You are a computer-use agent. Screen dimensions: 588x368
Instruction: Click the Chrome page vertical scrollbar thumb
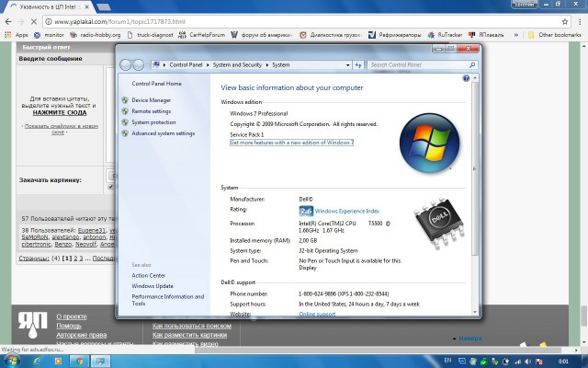[584, 316]
